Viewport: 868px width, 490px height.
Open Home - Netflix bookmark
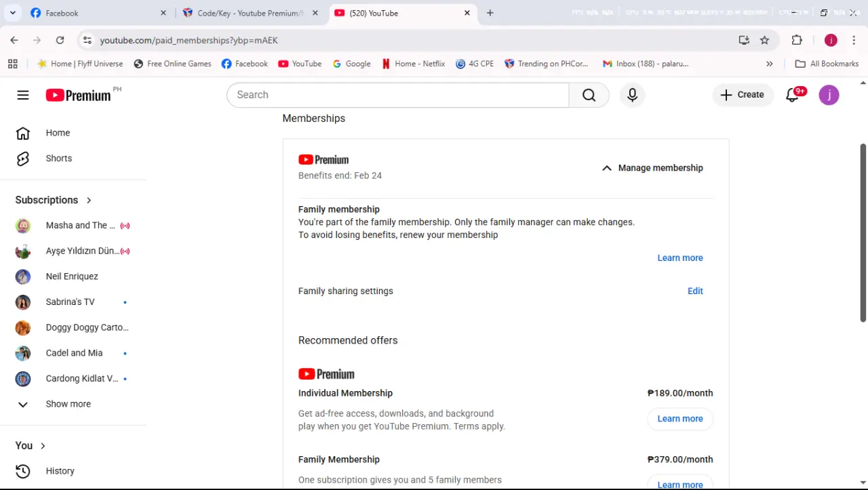413,64
